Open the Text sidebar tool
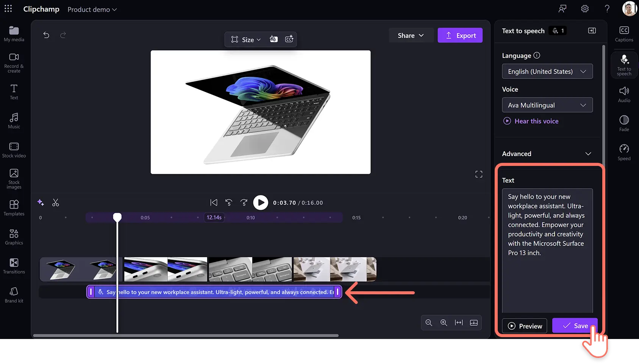 pos(14,92)
